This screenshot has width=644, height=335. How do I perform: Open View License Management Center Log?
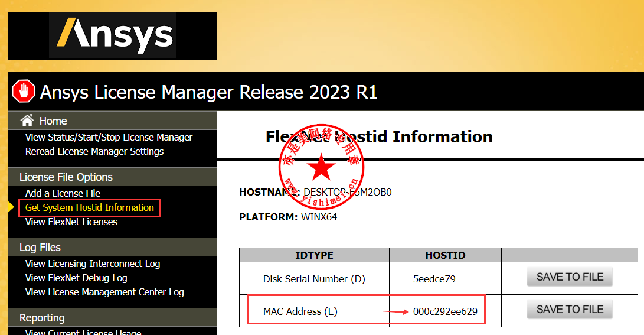coord(104,292)
